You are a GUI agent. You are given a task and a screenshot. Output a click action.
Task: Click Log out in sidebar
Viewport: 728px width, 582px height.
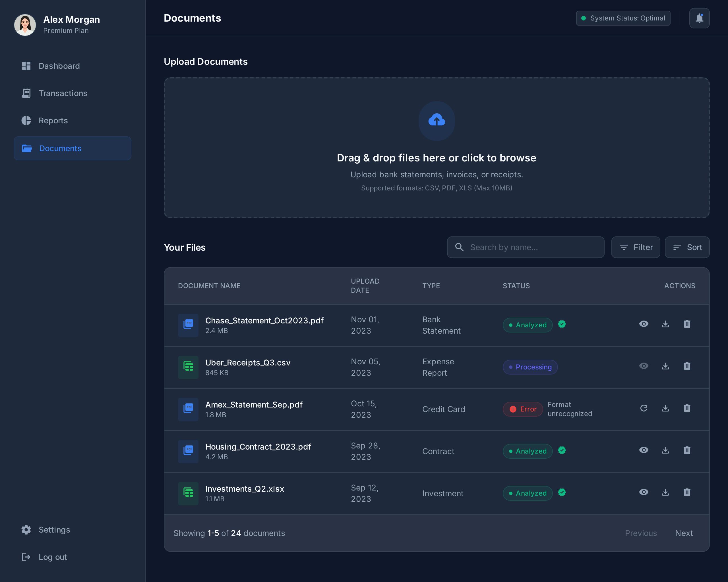[x=52, y=557]
